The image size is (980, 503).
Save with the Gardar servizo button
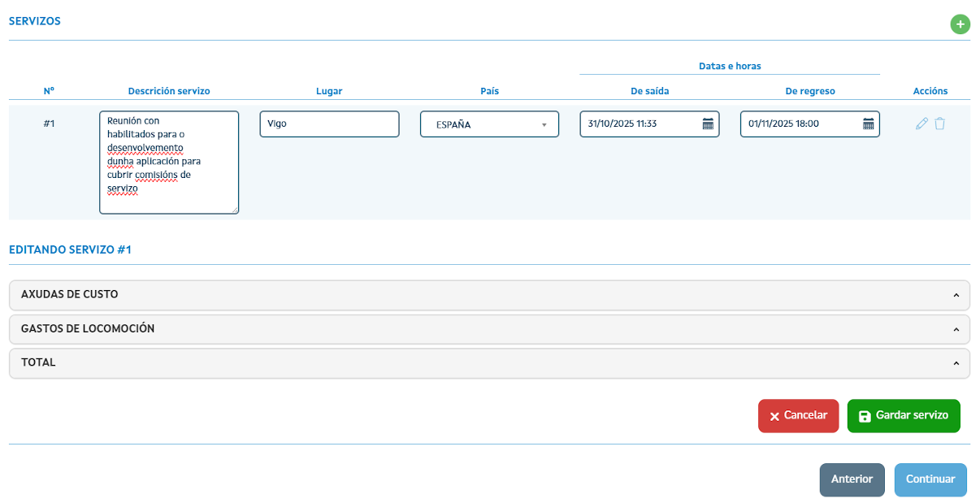pos(903,416)
